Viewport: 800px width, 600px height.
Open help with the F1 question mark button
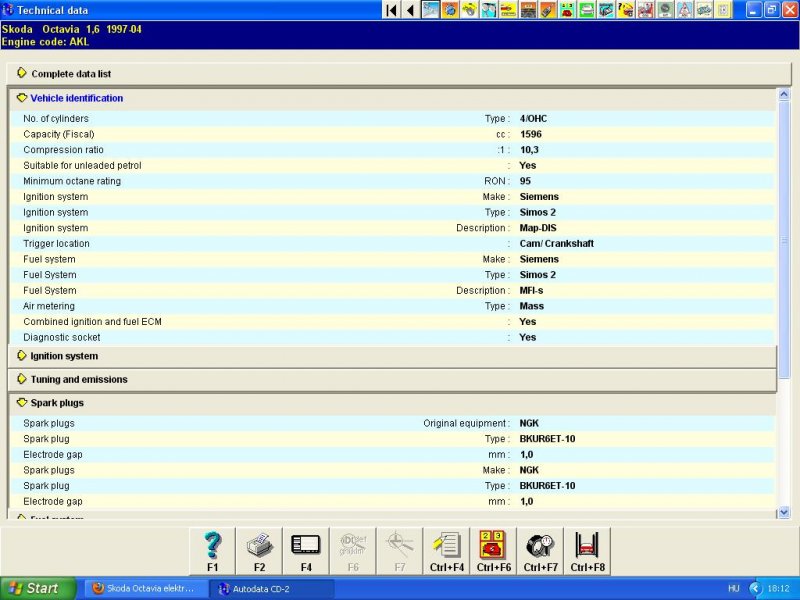(213, 551)
